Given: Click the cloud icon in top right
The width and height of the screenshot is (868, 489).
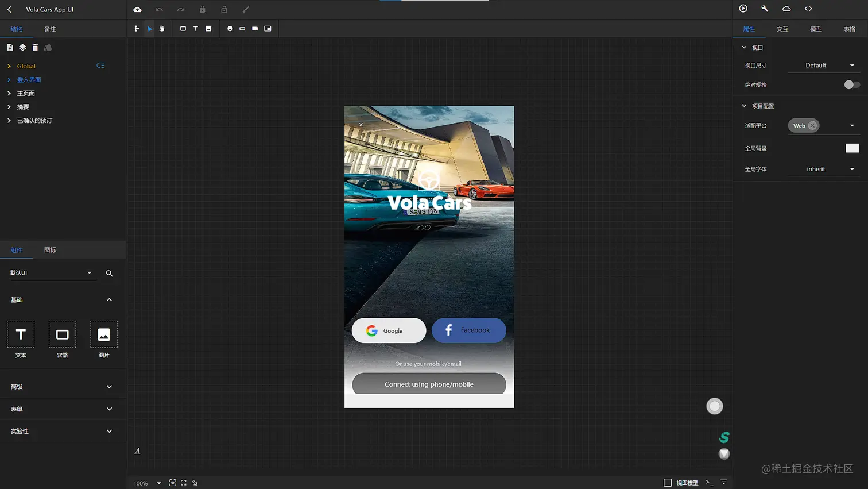Looking at the screenshot, I should [786, 9].
